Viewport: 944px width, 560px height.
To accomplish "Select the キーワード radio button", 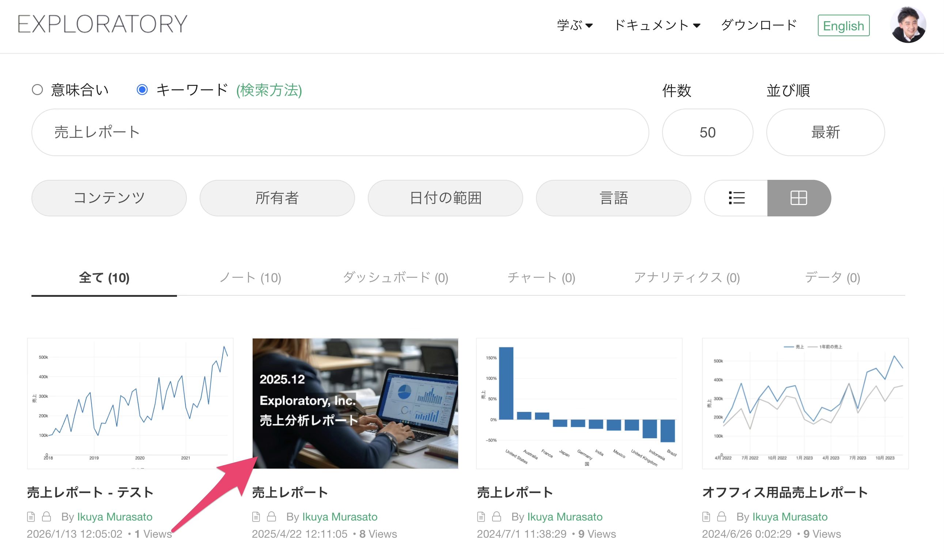I will (x=142, y=90).
